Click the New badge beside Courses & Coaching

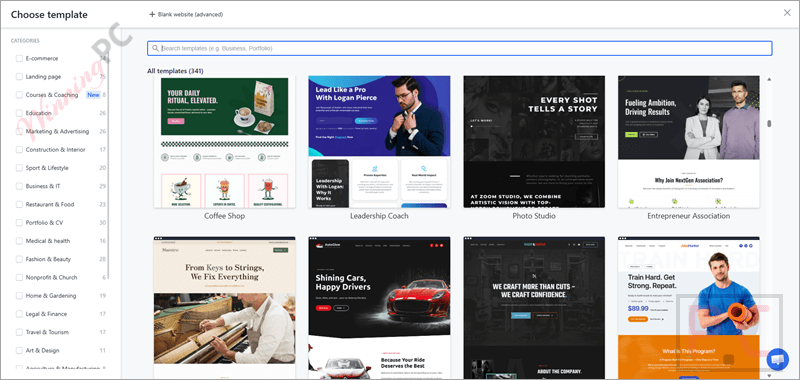93,95
